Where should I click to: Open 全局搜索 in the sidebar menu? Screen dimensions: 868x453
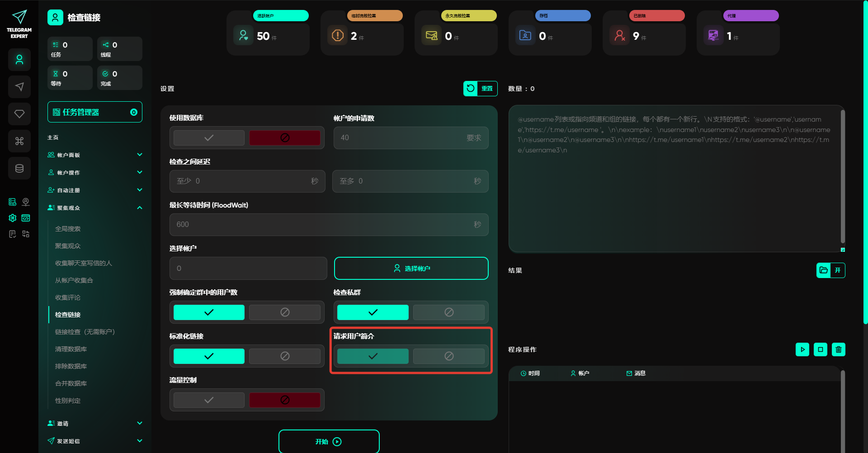68,229
